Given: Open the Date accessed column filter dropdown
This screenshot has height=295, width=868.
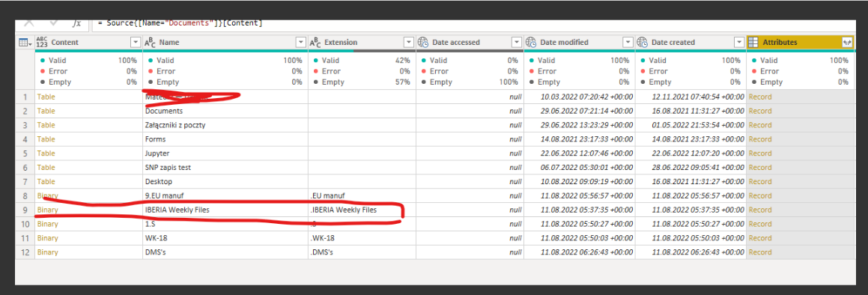Looking at the screenshot, I should (517, 42).
